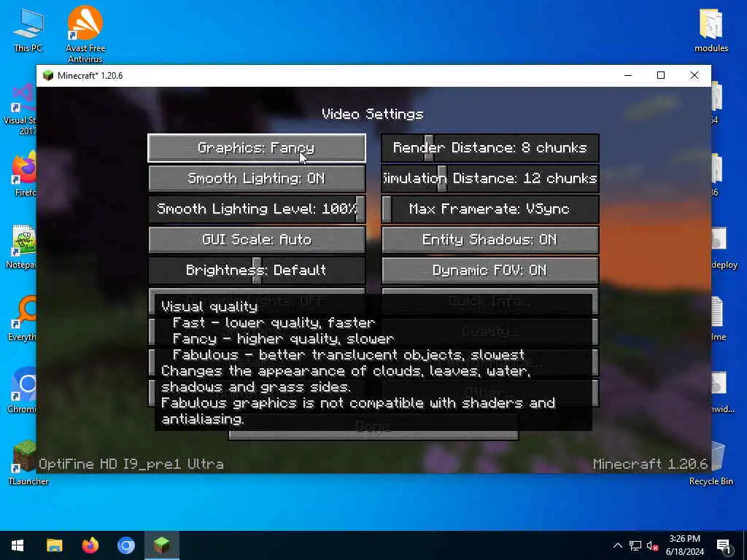Close the Minecraft window

tap(694, 75)
